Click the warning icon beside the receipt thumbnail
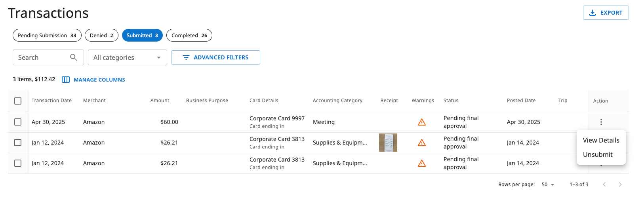The height and width of the screenshot is (198, 644). (422, 143)
